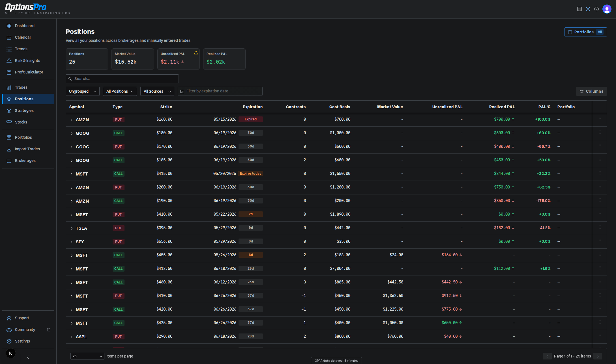This screenshot has width=616, height=364.
Task: Open row actions menu for MSFT $425.00 call
Action: click(600, 322)
